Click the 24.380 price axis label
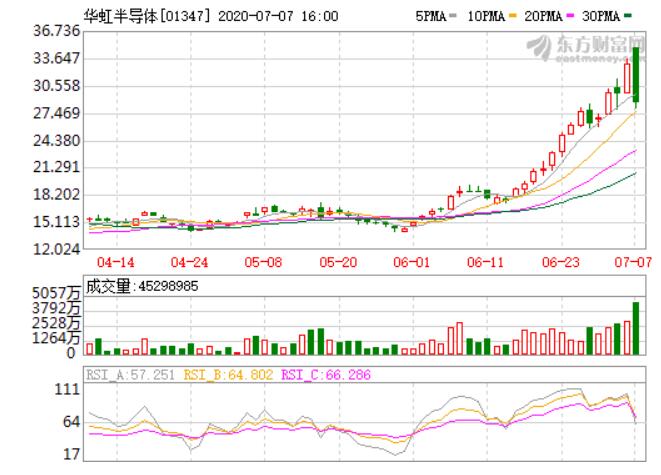Image resolution: width=661 pixels, height=475 pixels. [x=56, y=141]
